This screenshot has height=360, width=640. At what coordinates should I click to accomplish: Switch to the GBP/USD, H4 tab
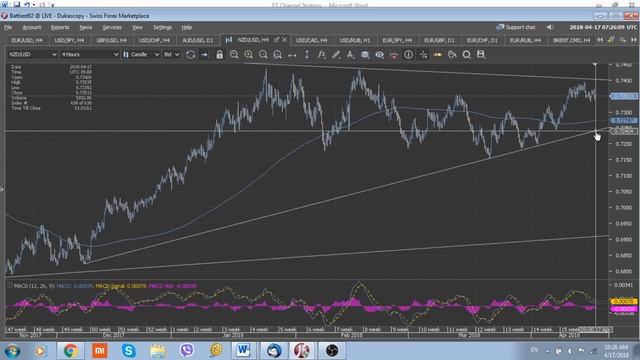(x=111, y=40)
